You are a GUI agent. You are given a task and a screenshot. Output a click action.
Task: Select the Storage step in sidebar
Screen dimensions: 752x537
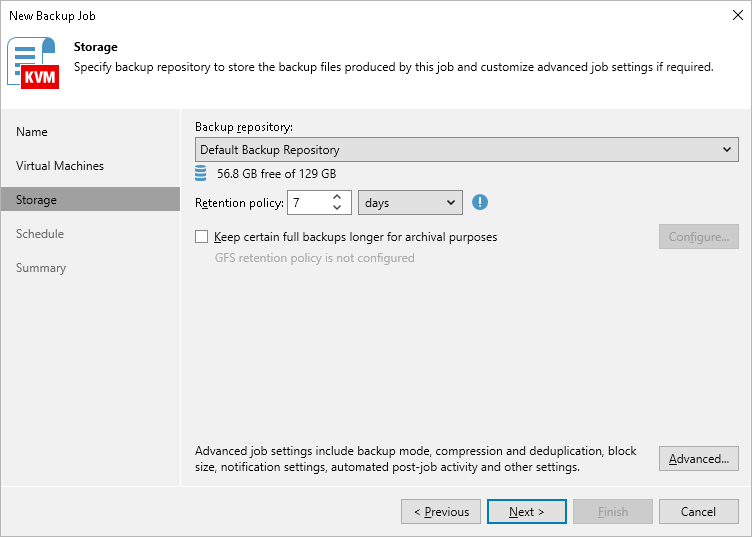(x=90, y=199)
